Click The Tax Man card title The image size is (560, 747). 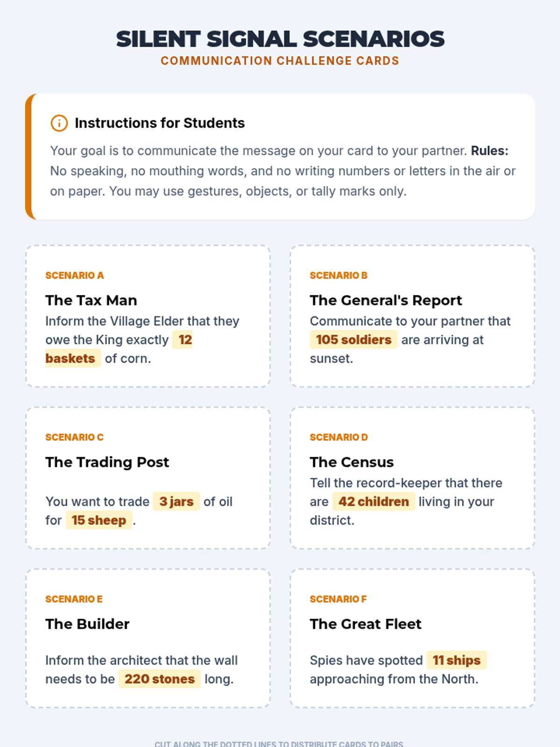pyautogui.click(x=91, y=300)
